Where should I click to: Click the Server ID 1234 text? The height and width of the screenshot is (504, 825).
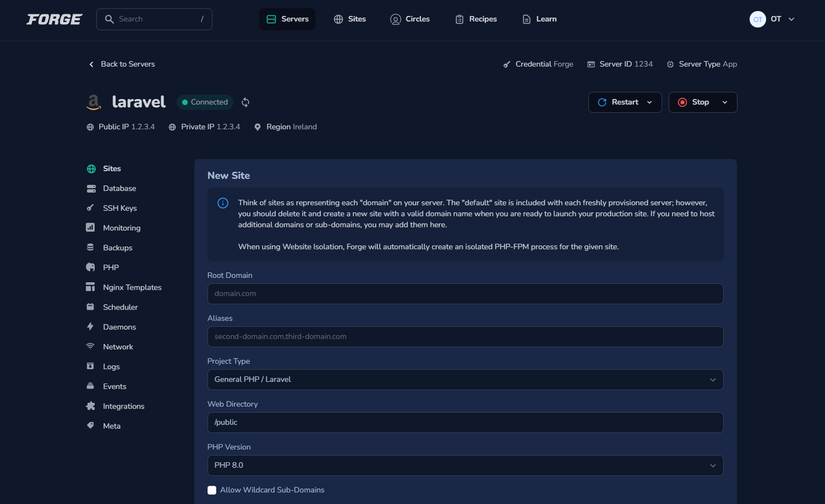click(626, 64)
